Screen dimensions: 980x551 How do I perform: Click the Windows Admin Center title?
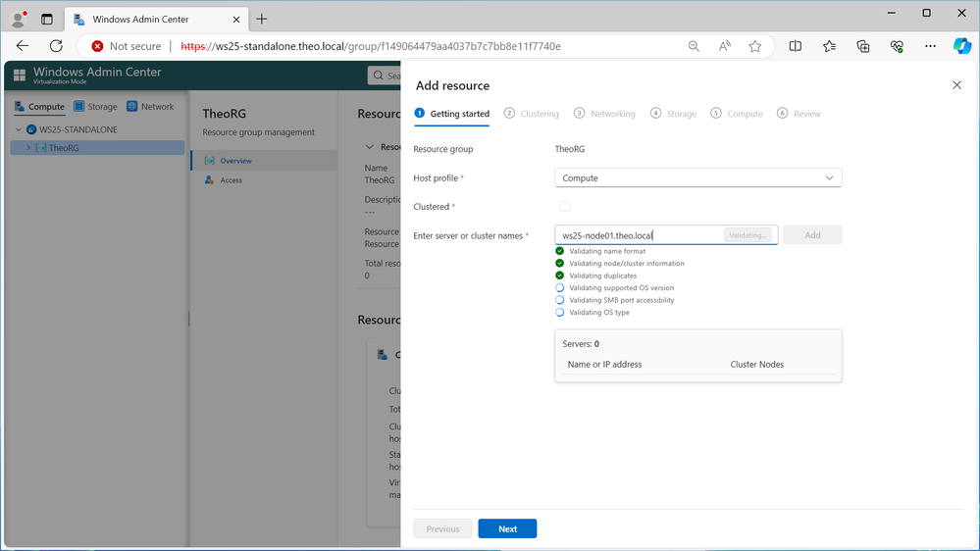[x=97, y=72]
